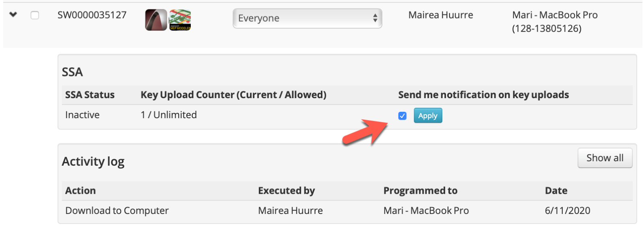Collapse the SW0000035127 license row chevron
The image size is (644, 230).
pyautogui.click(x=13, y=15)
